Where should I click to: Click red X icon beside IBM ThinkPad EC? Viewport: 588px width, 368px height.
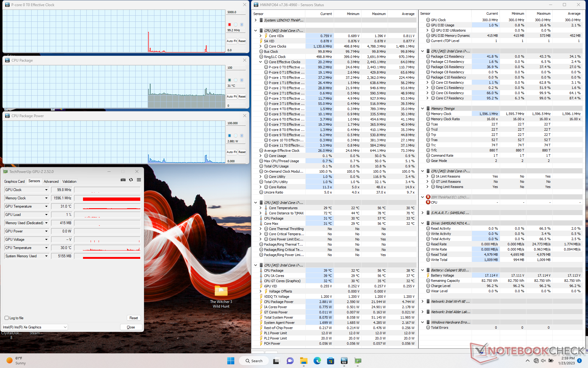point(428,197)
